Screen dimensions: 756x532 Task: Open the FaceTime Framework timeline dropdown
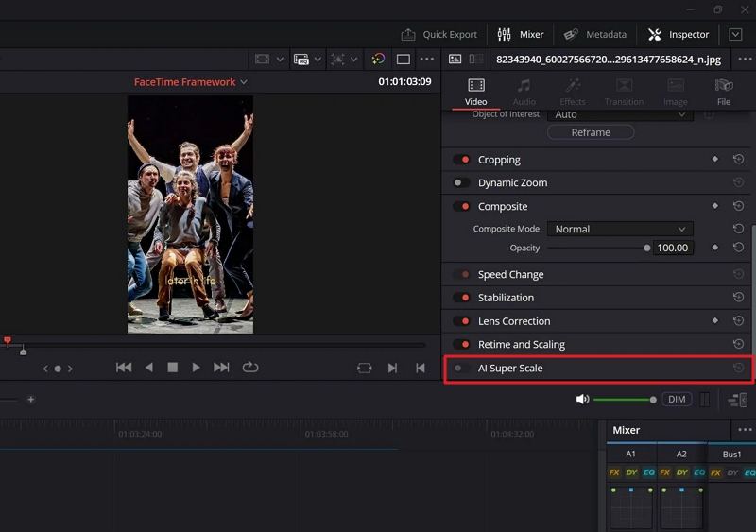[x=191, y=82]
